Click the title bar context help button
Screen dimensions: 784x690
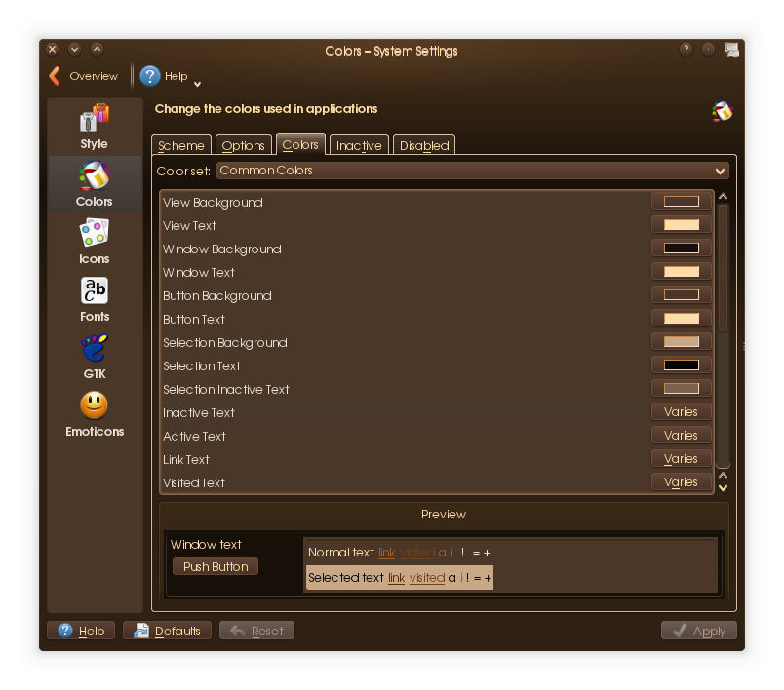point(686,49)
